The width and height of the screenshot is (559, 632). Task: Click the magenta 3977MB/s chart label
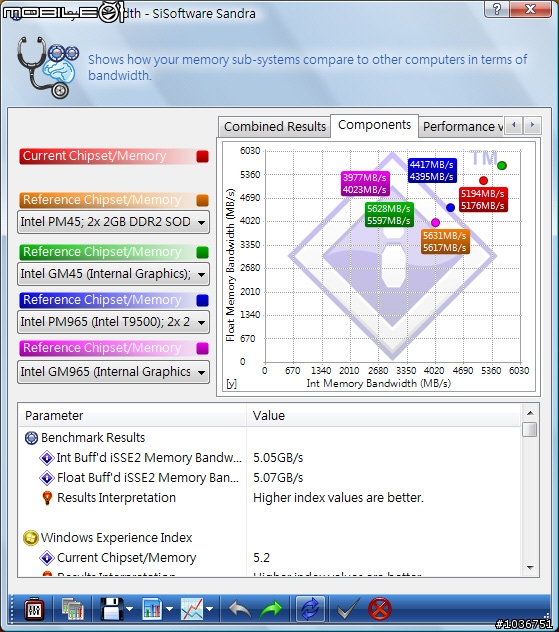pos(365,183)
